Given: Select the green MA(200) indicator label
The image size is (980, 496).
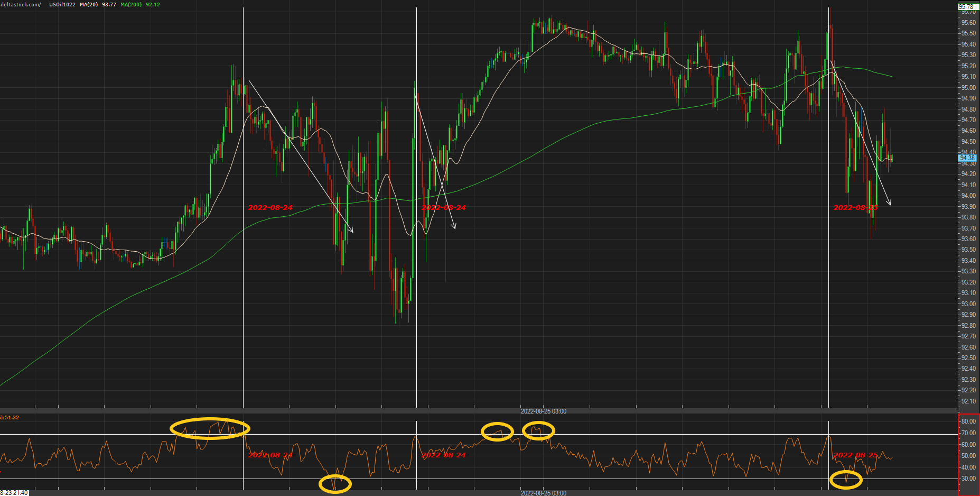Looking at the screenshot, I should [x=131, y=4].
